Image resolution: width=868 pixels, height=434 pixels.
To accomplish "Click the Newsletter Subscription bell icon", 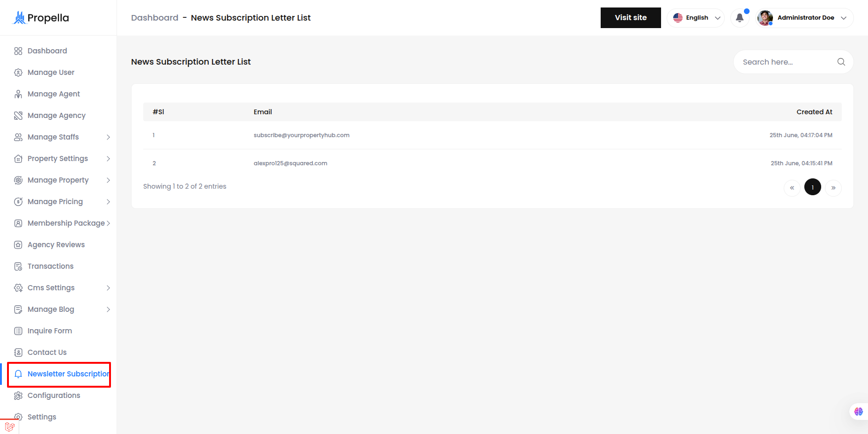I will pyautogui.click(x=18, y=374).
